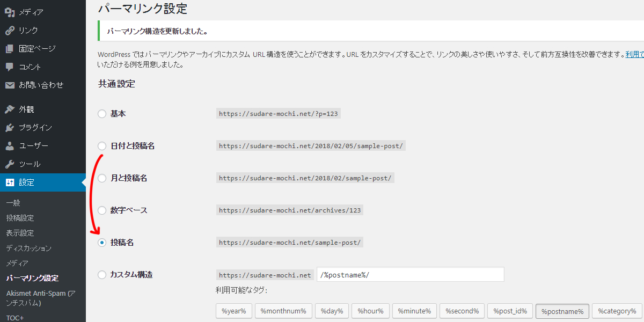Click the Appearance (外観) brush icon
Image resolution: width=644 pixels, height=322 pixels.
tap(10, 109)
